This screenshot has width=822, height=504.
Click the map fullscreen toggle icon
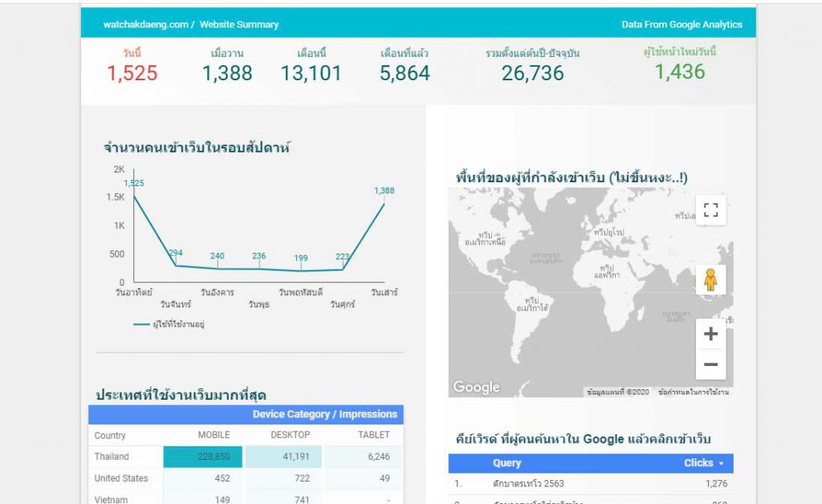710,210
